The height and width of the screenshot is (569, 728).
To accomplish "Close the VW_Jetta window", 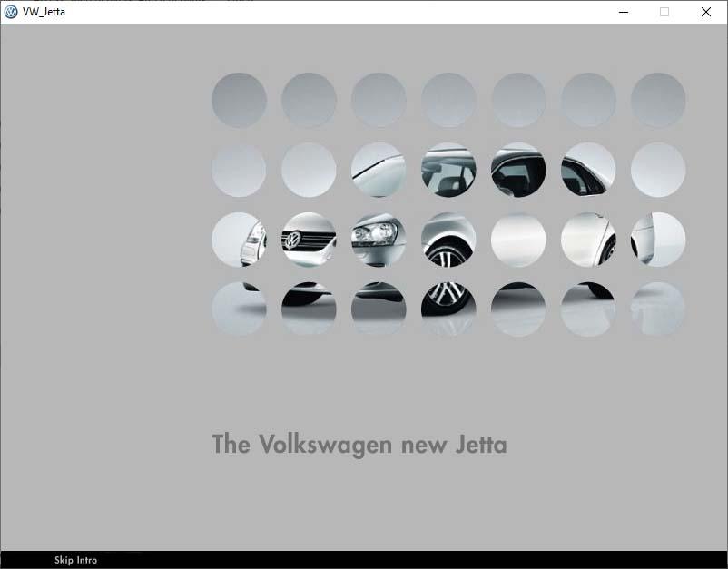I will pyautogui.click(x=705, y=12).
